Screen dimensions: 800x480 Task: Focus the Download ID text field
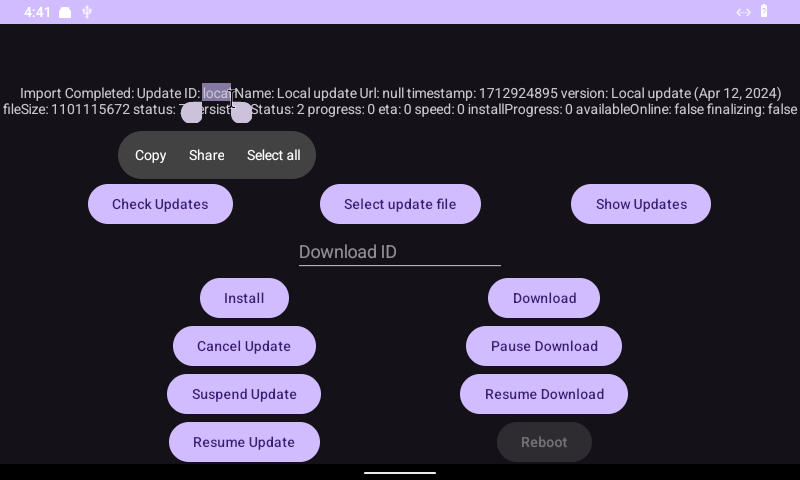pos(399,252)
